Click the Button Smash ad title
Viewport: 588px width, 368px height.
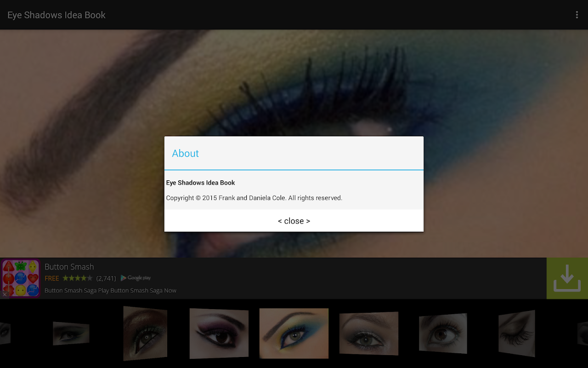click(69, 267)
